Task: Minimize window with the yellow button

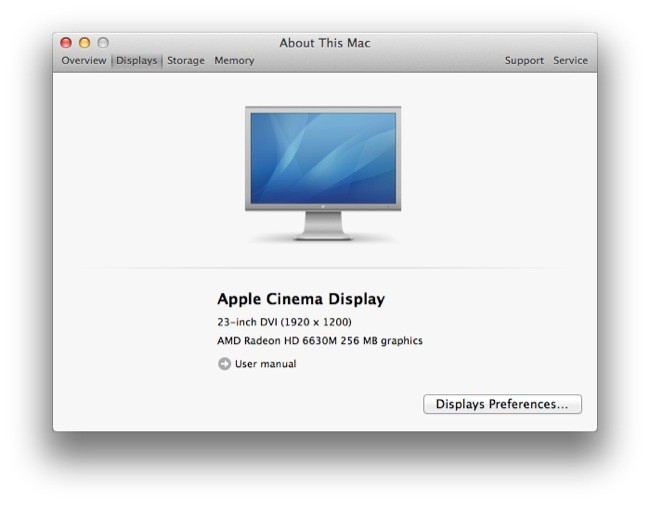Action: [85, 43]
